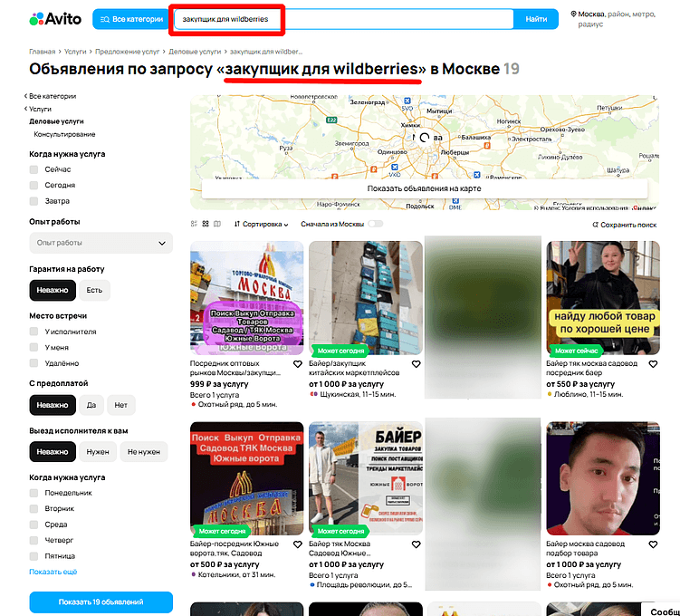Image resolution: width=680 pixels, height=616 pixels.
Task: Open the Посредник оптовых рынков listing photo
Action: [247, 298]
